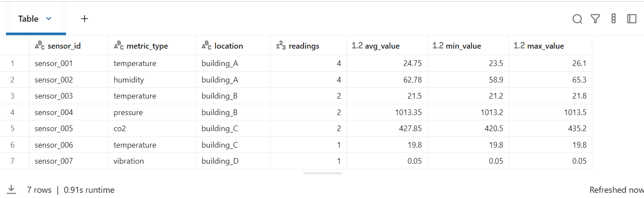The height and width of the screenshot is (198, 644).
Task: Click the location column header
Action: point(228,46)
